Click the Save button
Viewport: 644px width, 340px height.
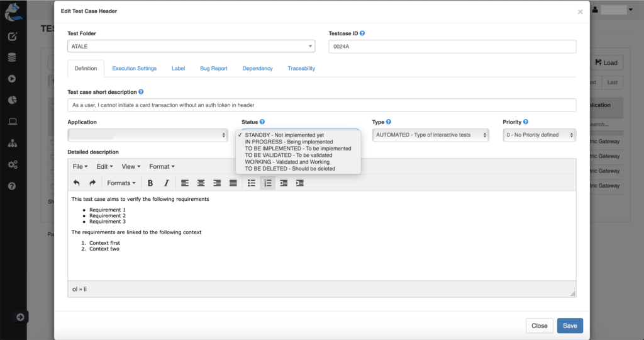point(570,326)
